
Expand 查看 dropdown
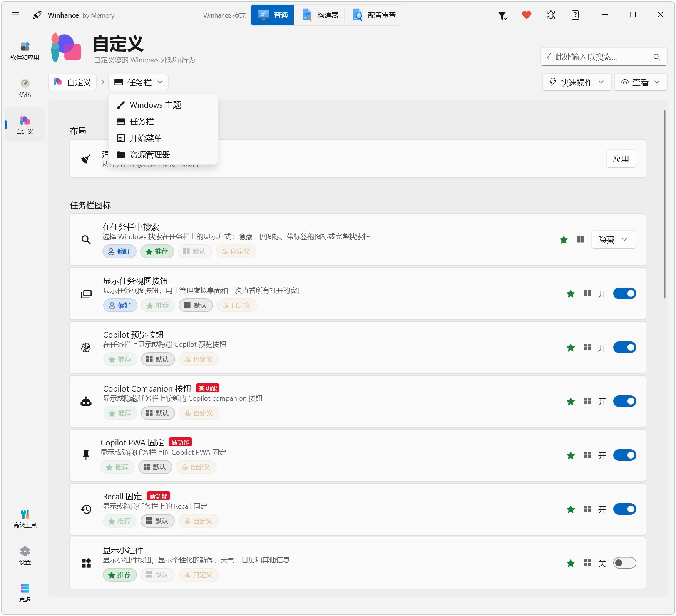click(641, 82)
